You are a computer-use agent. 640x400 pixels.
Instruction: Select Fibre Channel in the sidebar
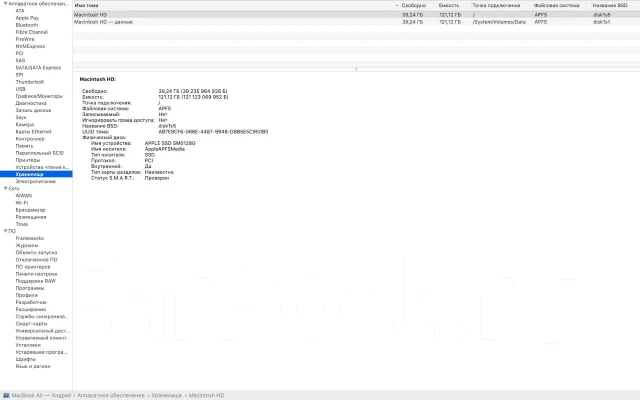[x=31, y=32]
